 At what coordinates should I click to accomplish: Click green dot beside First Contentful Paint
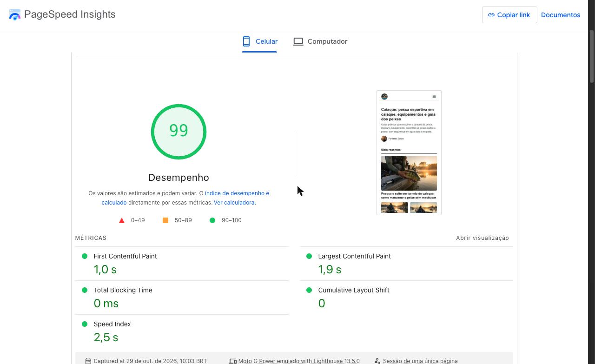click(85, 256)
